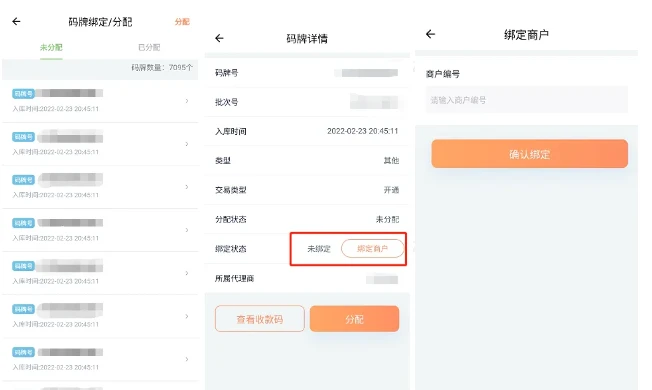Viewport: 652px width, 390px height.
Task: Select the 入库时间 value 2022-02-23 20:45:11 in details
Action: (x=363, y=131)
